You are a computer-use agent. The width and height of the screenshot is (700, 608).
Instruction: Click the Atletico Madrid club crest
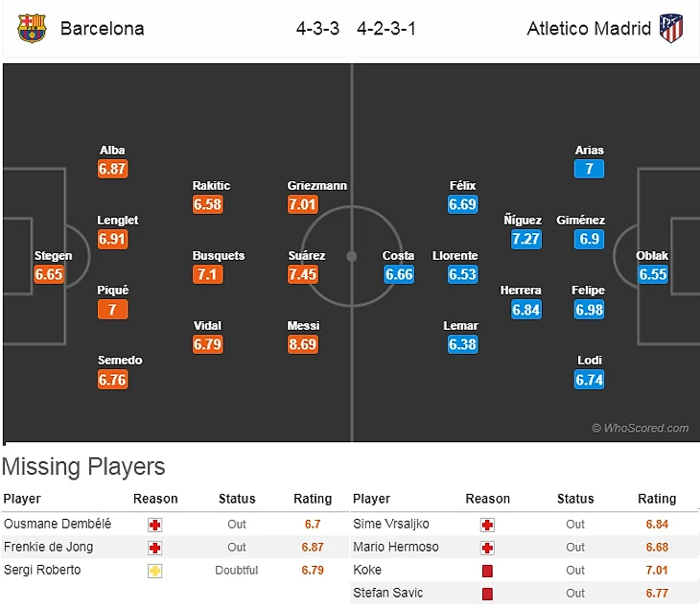tap(671, 28)
